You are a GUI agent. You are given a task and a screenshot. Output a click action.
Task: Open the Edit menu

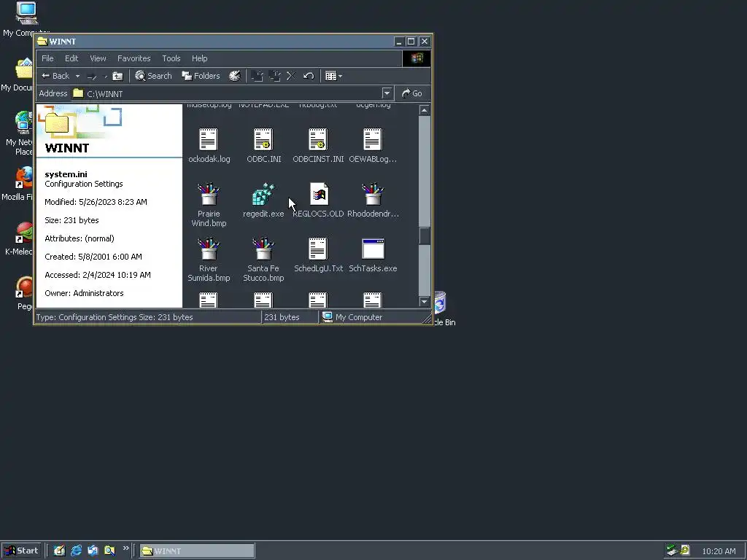point(71,58)
